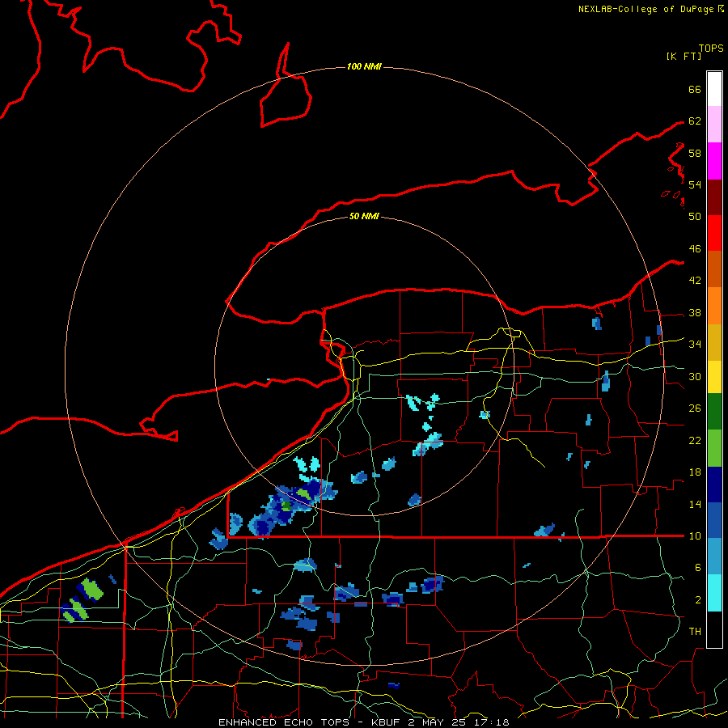The image size is (728, 728).
Task: Click the yellow 34 kft legend swatch
Action: pyautogui.click(x=714, y=377)
